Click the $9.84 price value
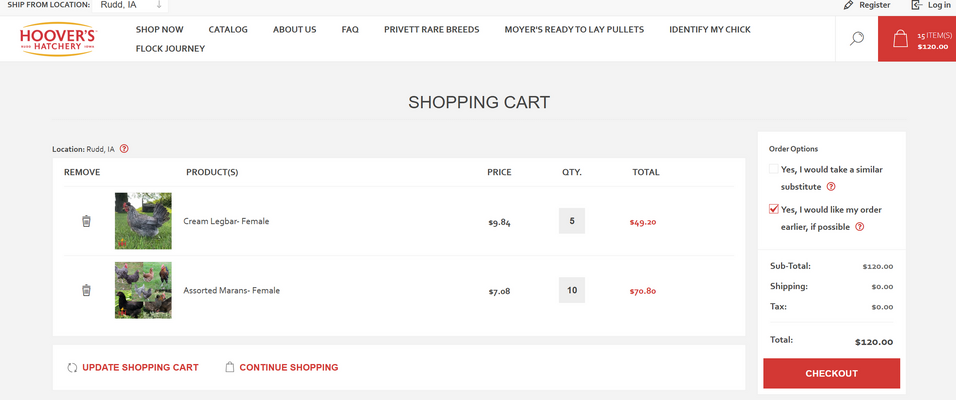 point(499,223)
